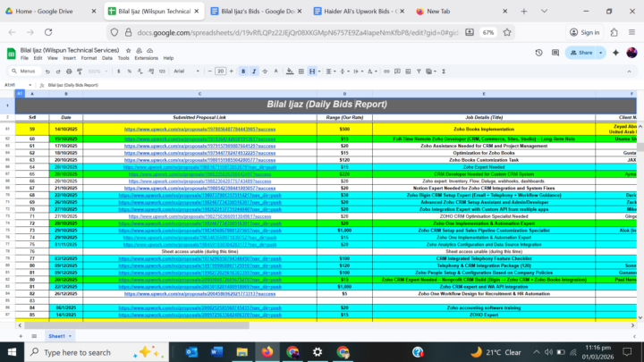
Task: Open proposal link for ZOHO Expert row
Action: [199, 315]
